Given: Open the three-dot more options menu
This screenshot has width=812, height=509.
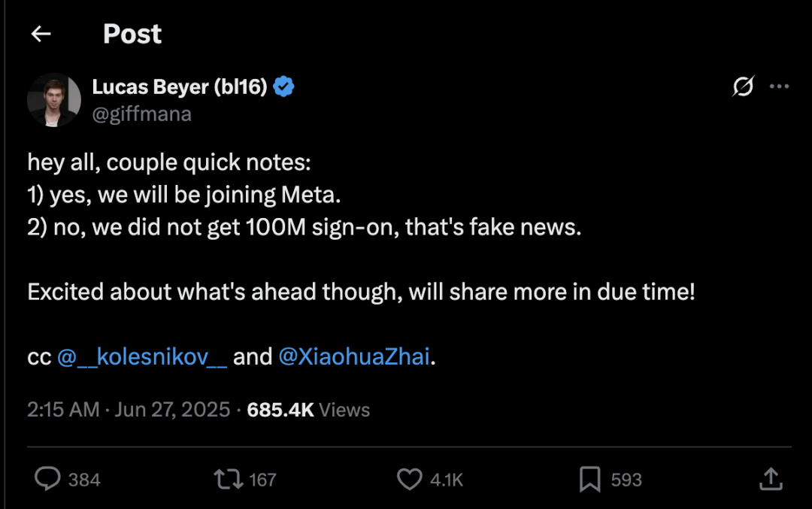Looking at the screenshot, I should (779, 86).
